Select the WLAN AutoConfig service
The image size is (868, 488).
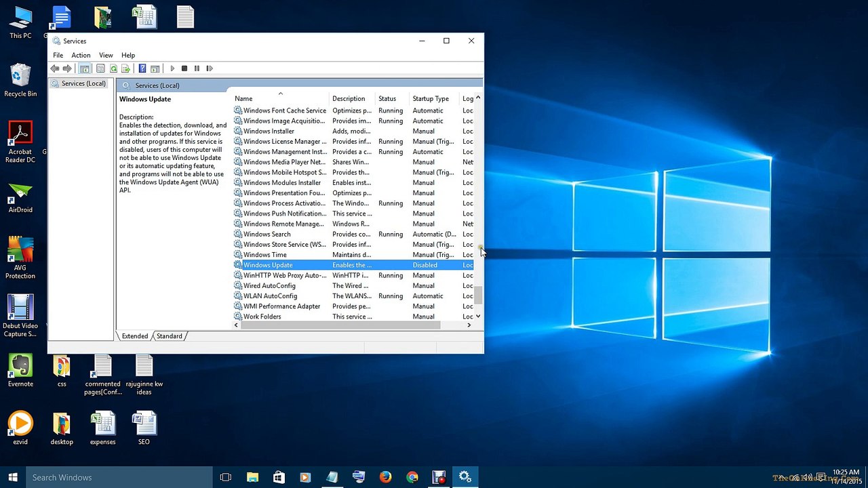click(x=354, y=296)
